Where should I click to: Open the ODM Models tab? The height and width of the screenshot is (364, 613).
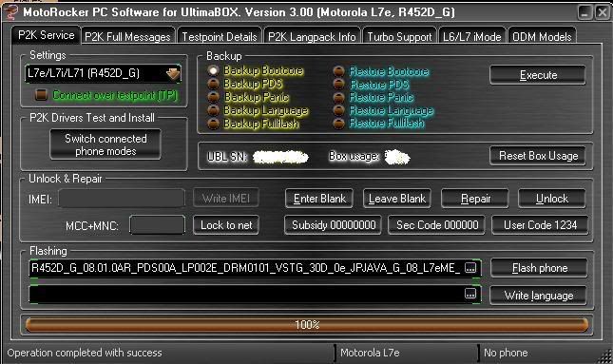pyautogui.click(x=542, y=37)
